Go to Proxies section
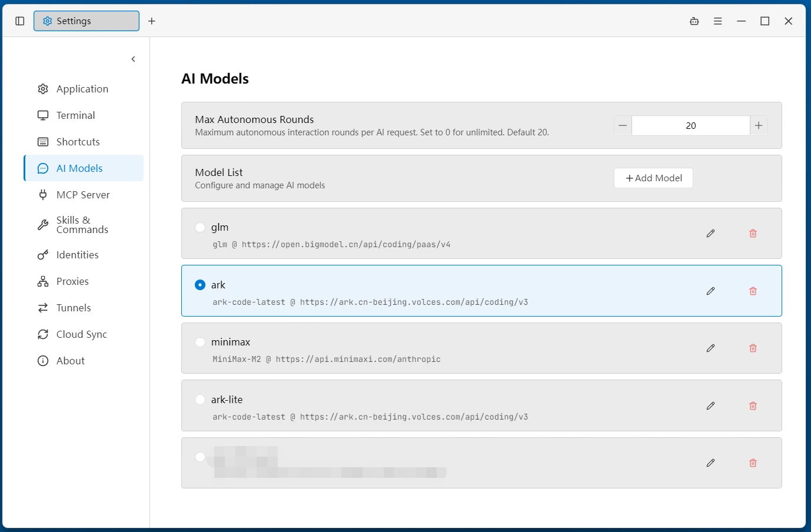The image size is (811, 532). pos(84,281)
